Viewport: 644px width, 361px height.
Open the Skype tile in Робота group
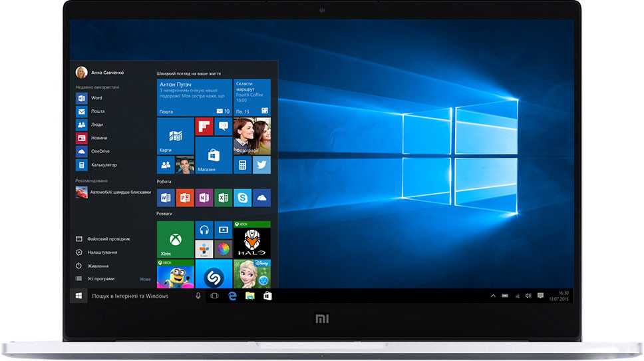click(x=242, y=198)
